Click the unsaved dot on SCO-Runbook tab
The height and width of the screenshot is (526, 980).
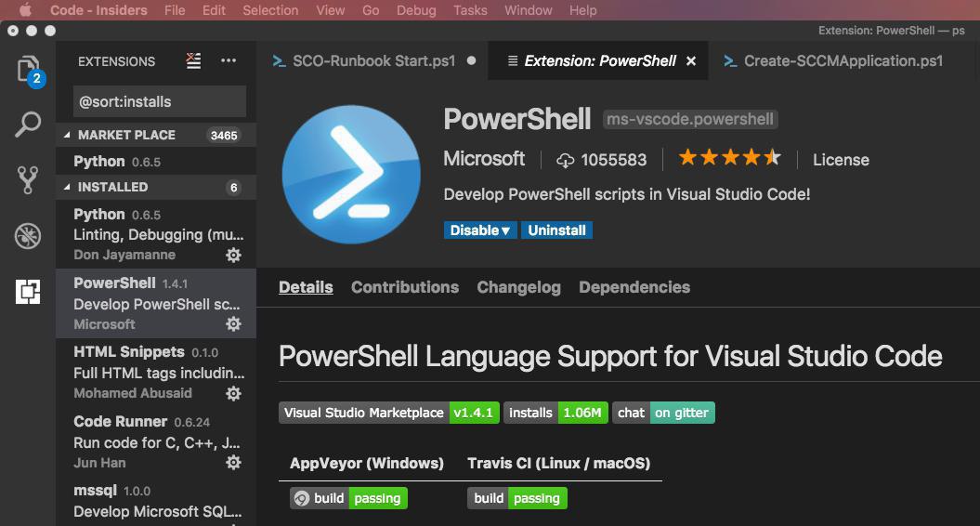click(471, 60)
